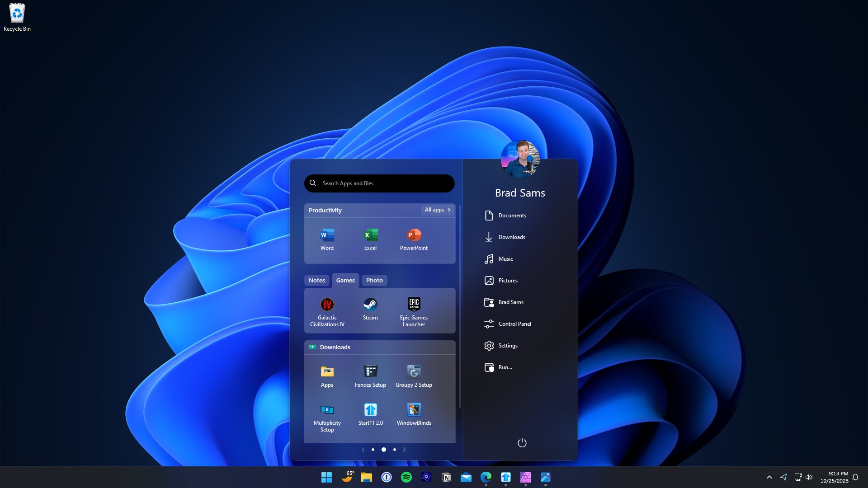Open notifications bell in taskbar

855,477
